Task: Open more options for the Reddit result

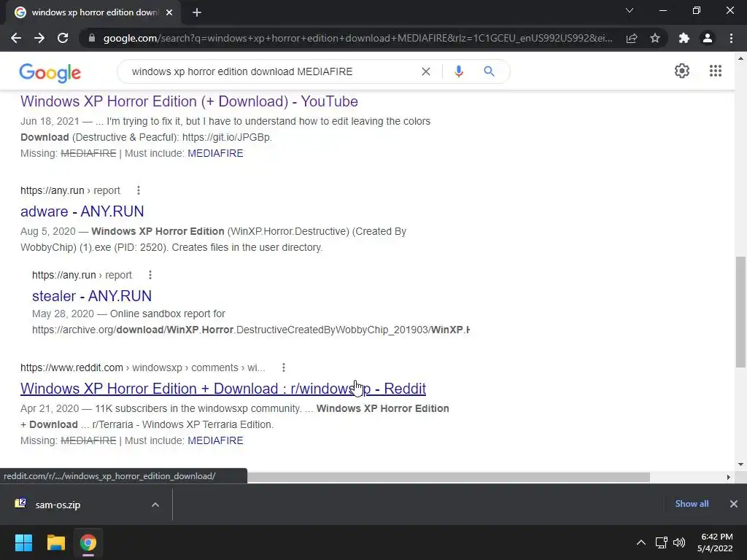Action: click(x=284, y=367)
